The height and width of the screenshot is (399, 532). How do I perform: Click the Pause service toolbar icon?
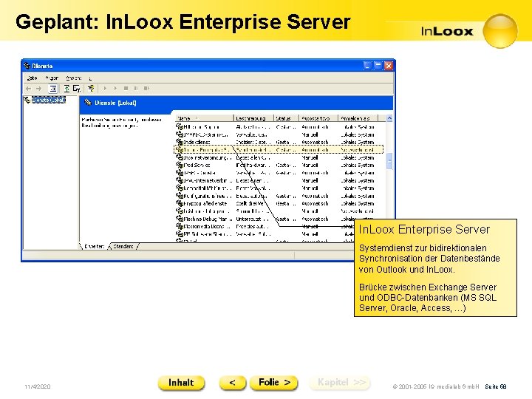[x=136, y=88]
